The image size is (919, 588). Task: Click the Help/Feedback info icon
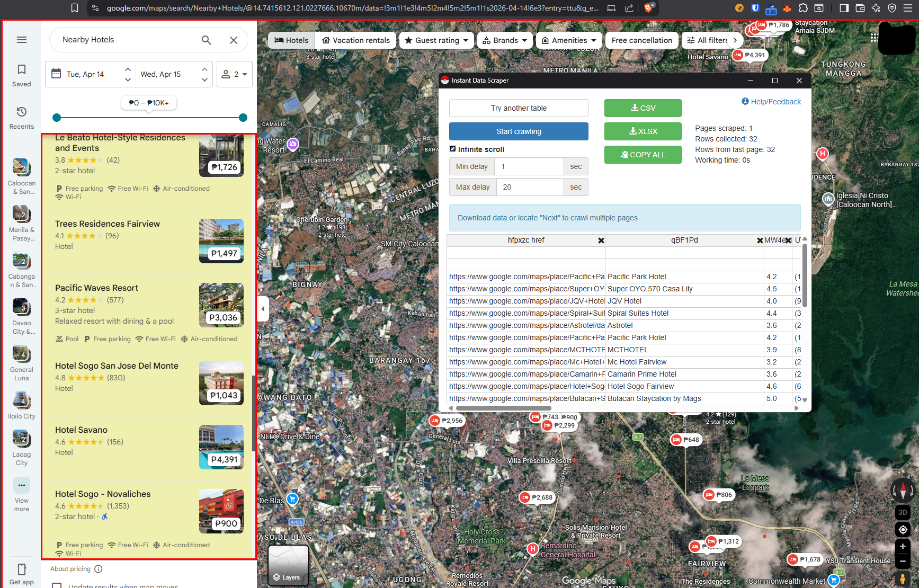pos(745,101)
